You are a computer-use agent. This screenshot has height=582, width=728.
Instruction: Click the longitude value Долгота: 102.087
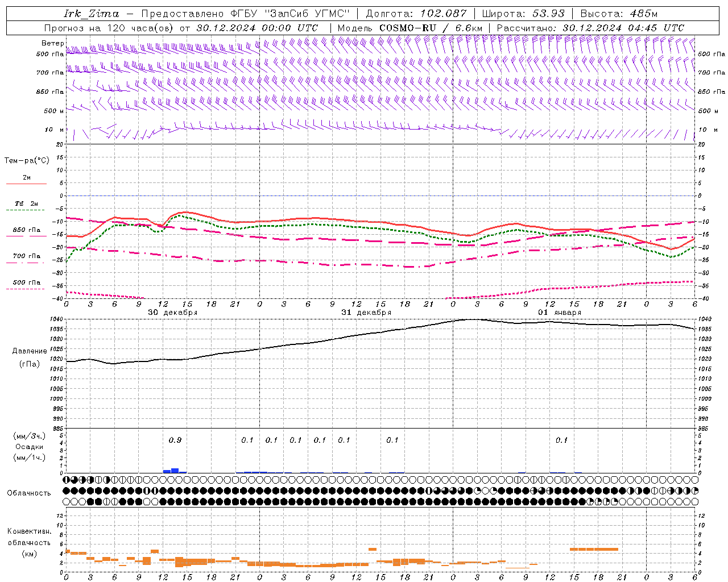coord(416,14)
